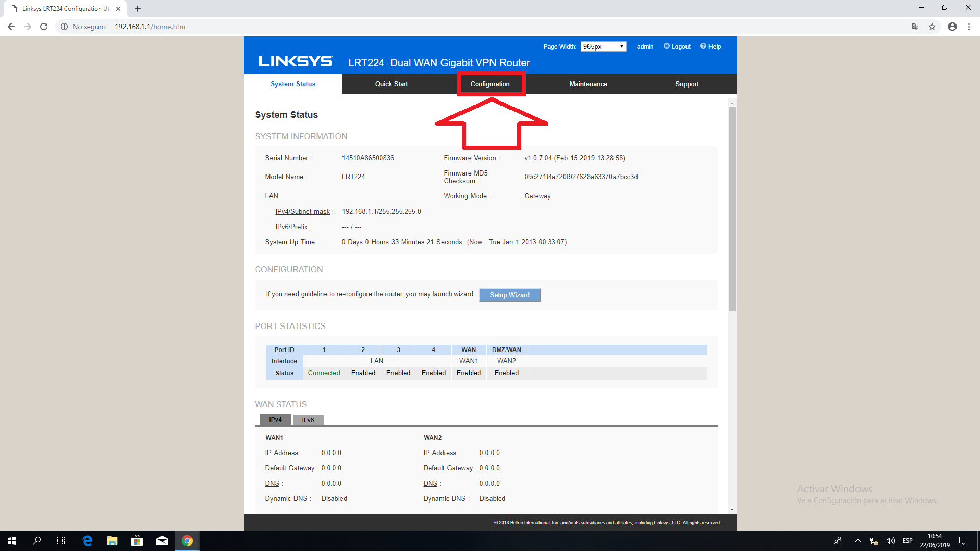Click the Working Mode link
This screenshot has width=980, height=551.
[465, 196]
